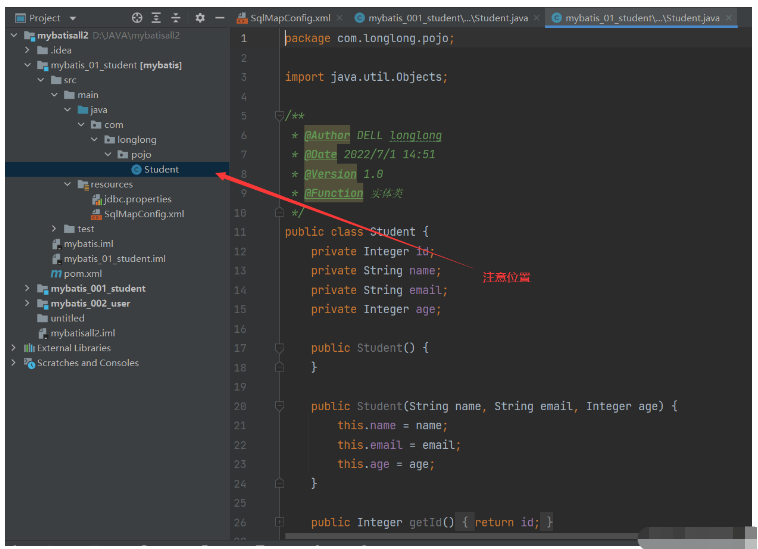Open Project panel settings gear
Screen dimensions: 758x549
coord(200,18)
